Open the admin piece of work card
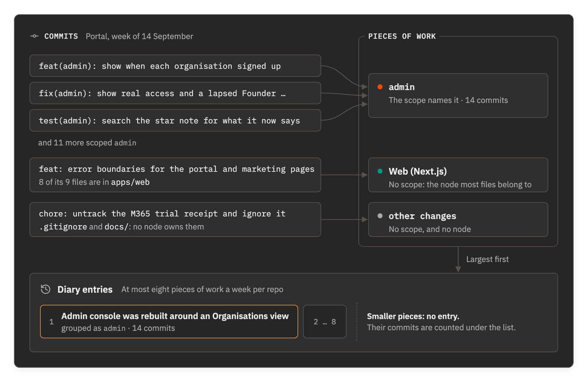This screenshot has width=588, height=382. [458, 95]
